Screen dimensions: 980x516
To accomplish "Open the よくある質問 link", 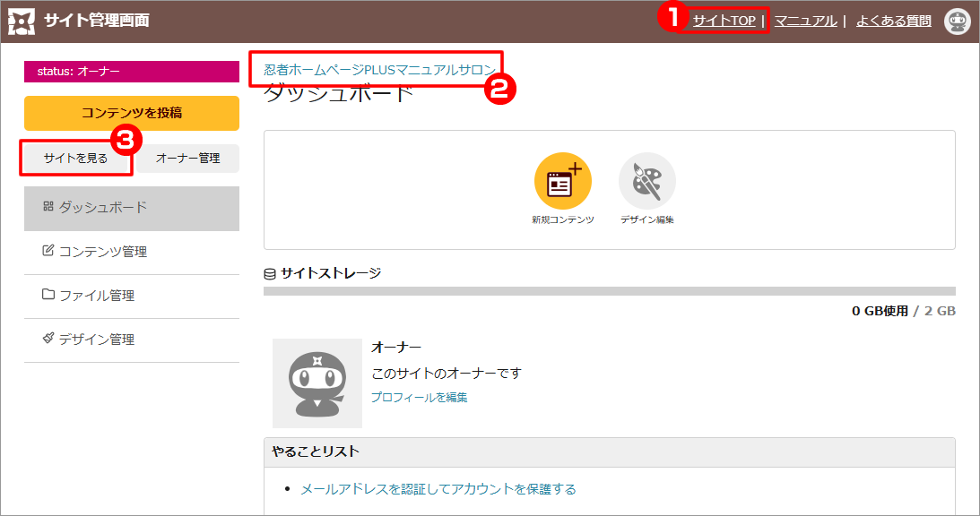I will (x=893, y=21).
